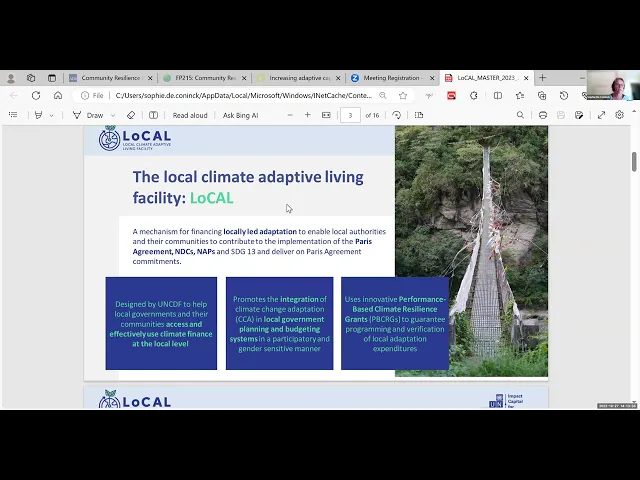This screenshot has width=640, height=480.
Task: Toggle the page view layout icon
Action: point(419,115)
